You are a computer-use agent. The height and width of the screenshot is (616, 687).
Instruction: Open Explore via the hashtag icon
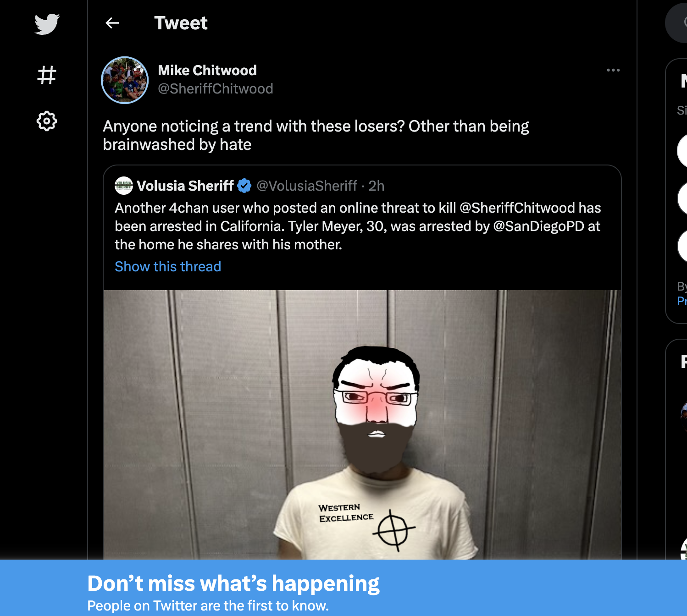click(x=47, y=75)
